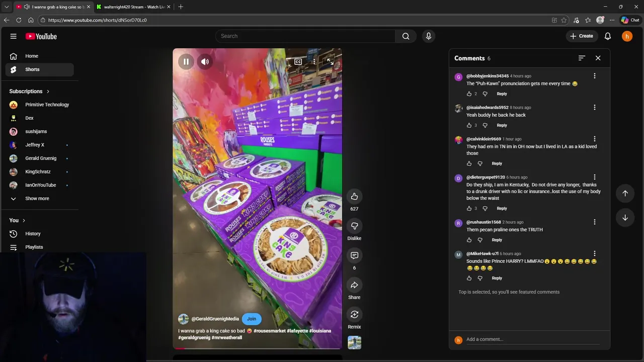This screenshot has width=644, height=362.
Task: Open the comments sort options
Action: coord(582,58)
